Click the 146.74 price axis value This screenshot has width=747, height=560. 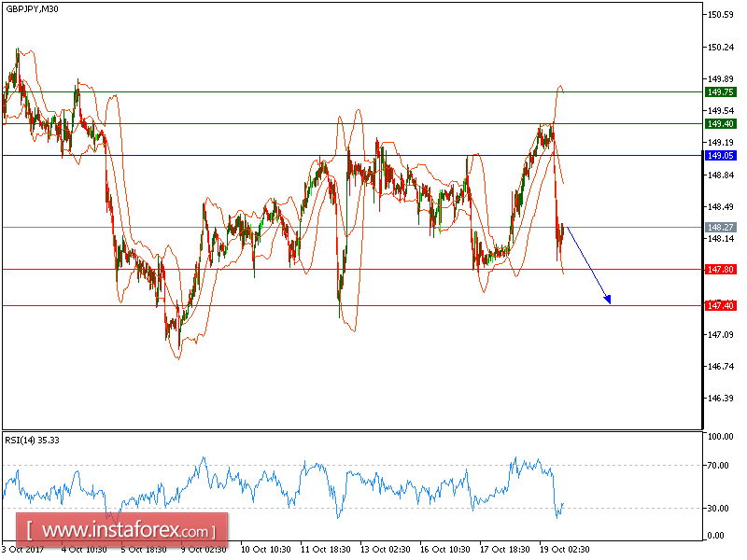(x=720, y=367)
